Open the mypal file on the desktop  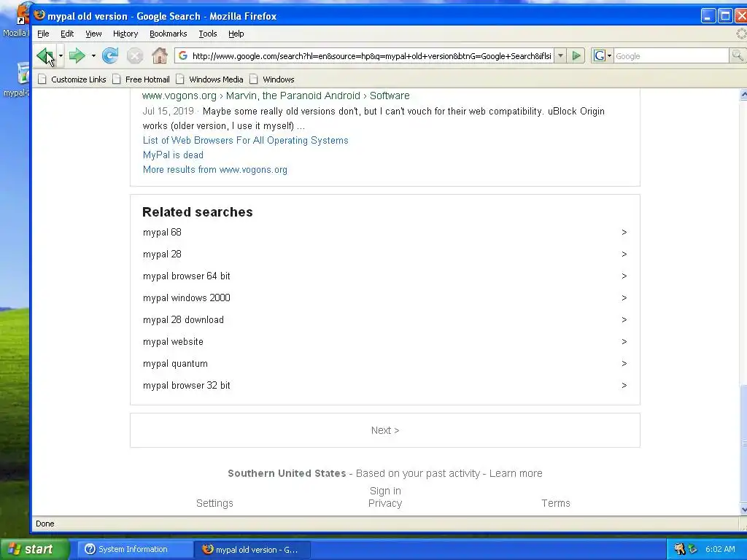point(18,79)
